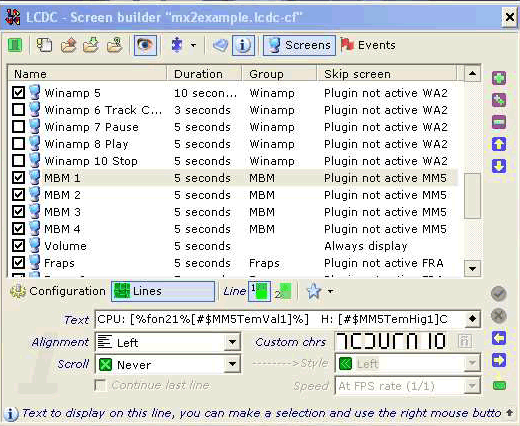This screenshot has width=520, height=426.
Task: Click the lock icon beside Custom chrs
Action: (465, 341)
